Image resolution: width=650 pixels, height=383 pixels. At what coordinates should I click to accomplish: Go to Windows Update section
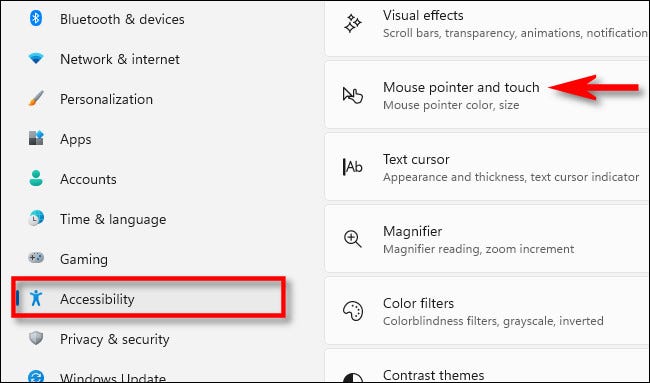point(112,377)
